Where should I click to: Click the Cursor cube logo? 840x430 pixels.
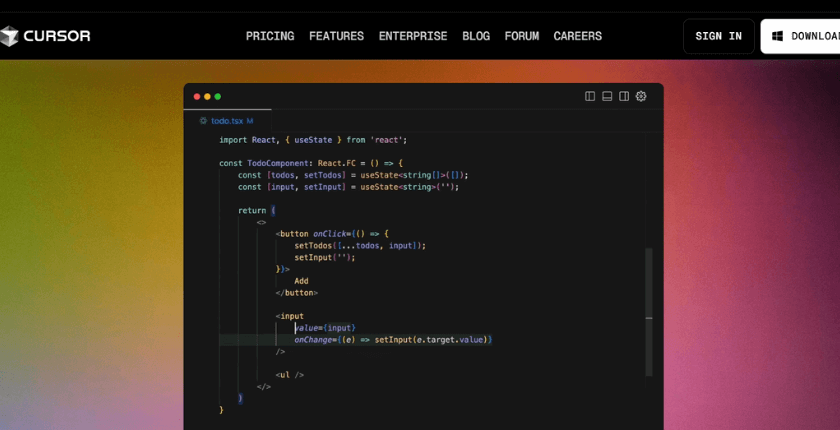coord(9,36)
